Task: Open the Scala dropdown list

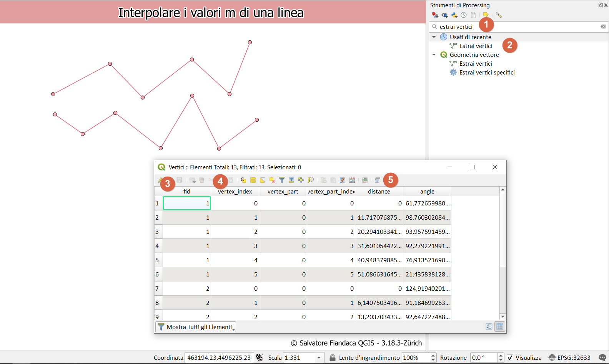Action: pos(319,358)
